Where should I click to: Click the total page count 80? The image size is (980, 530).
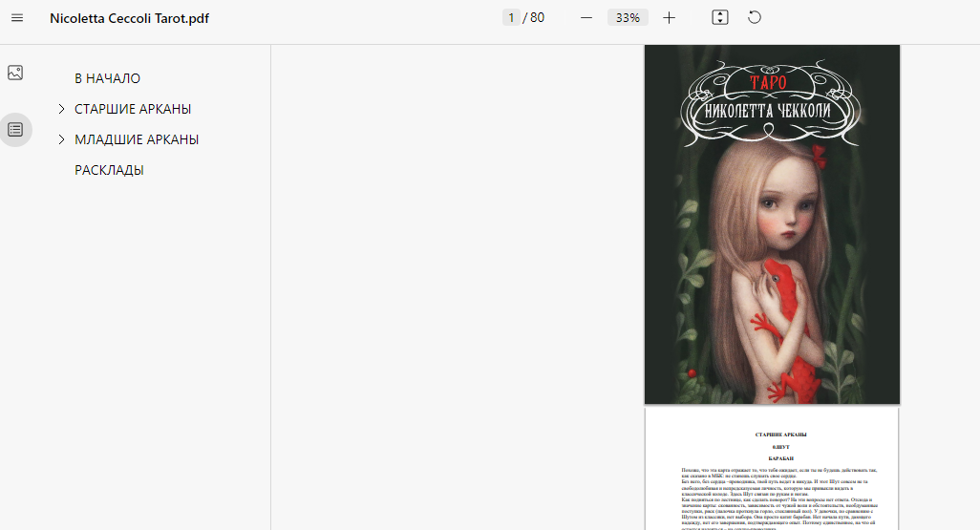pyautogui.click(x=538, y=17)
